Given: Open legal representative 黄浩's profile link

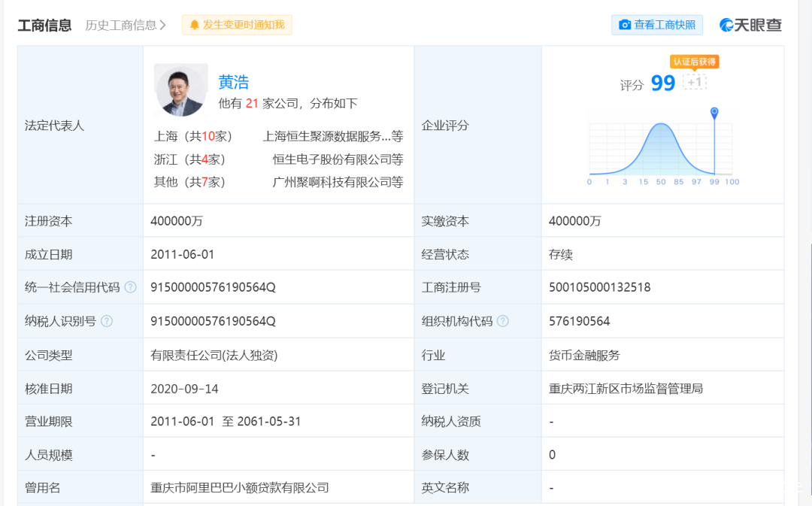Looking at the screenshot, I should coord(233,82).
